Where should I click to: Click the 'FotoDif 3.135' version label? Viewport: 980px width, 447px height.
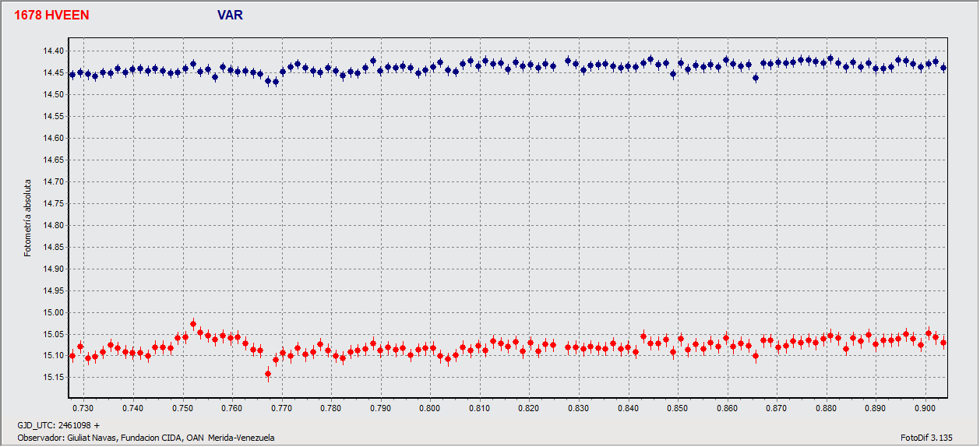[926, 438]
